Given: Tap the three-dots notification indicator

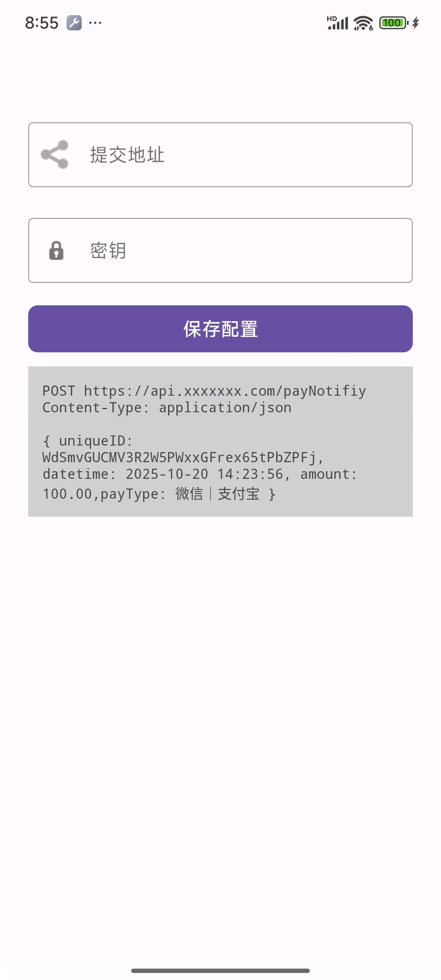Looking at the screenshot, I should [95, 23].
